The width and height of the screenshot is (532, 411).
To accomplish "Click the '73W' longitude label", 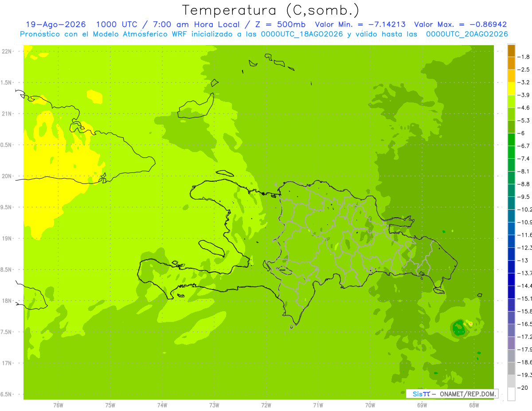I will coord(214,405).
